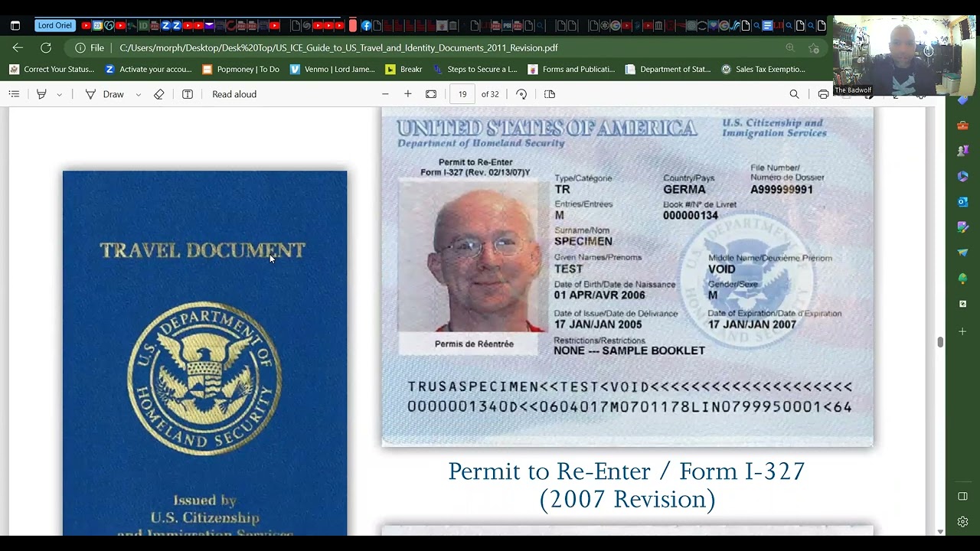
Task: Click the page number field showing 19
Action: (462, 94)
